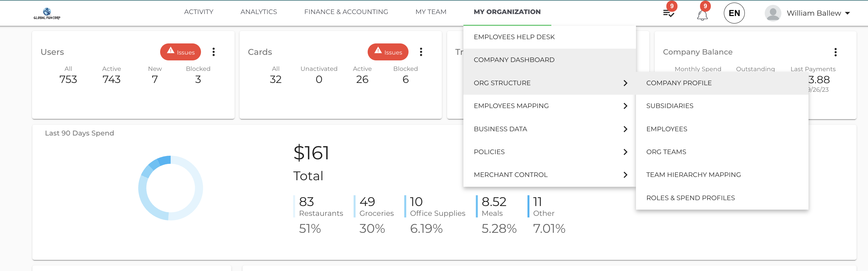Click the $161 total spend value
Screen dimensions: 868x271
pyautogui.click(x=311, y=153)
